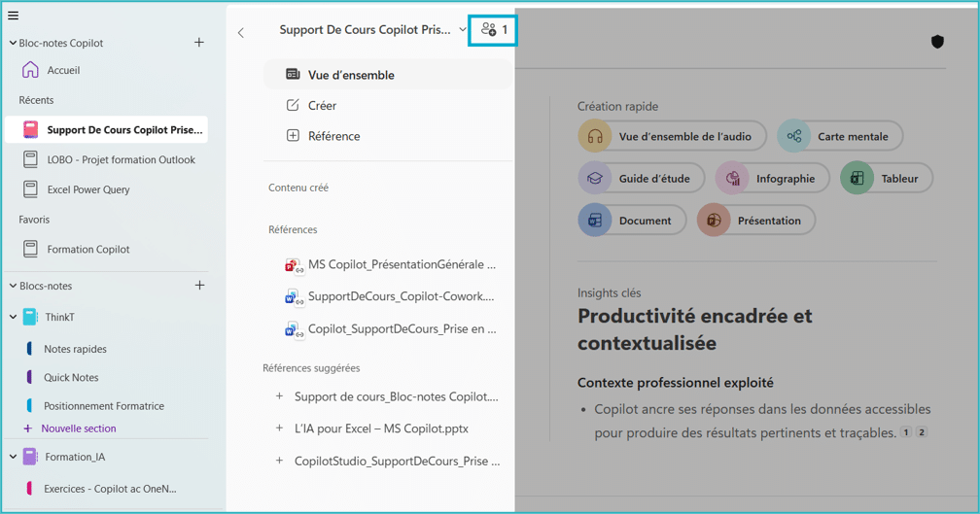This screenshot has height=514, width=980.
Task: Open the ThinkT notebook
Action: (59, 318)
